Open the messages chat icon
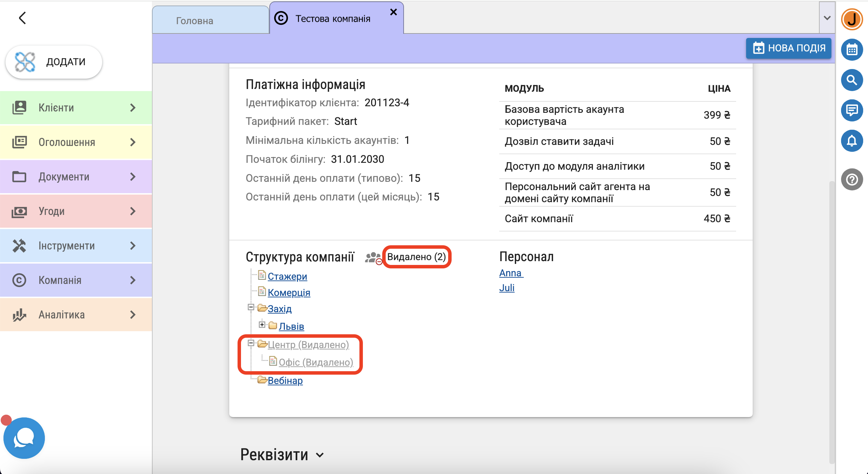The width and height of the screenshot is (868, 474). pos(851,110)
